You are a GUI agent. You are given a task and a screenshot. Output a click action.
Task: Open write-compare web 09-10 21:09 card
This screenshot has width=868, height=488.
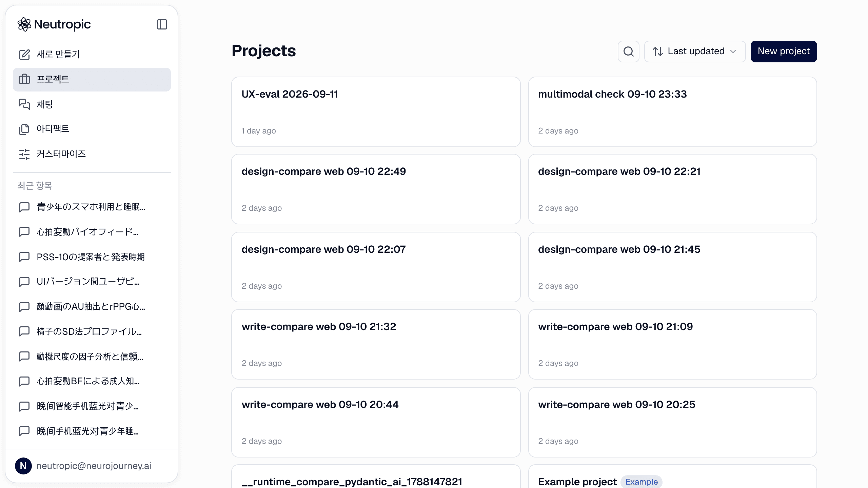pos(672,344)
